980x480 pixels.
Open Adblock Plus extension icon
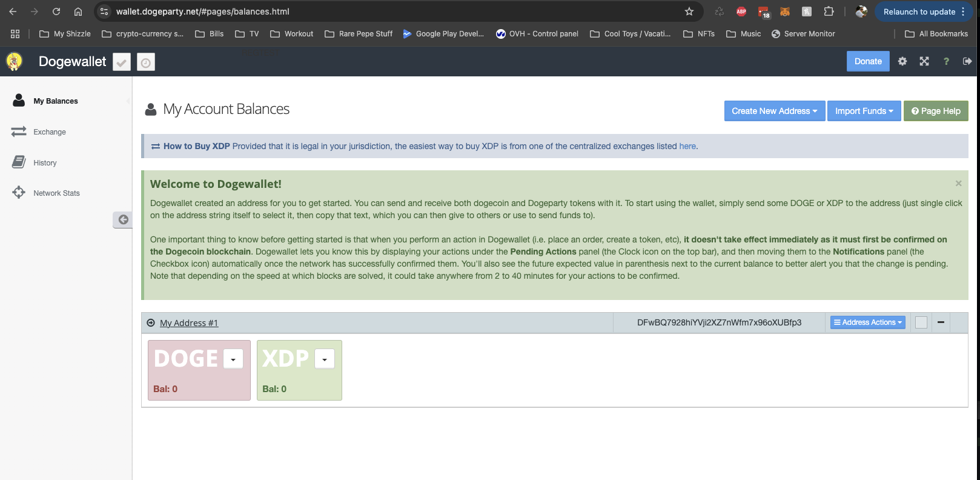(741, 12)
